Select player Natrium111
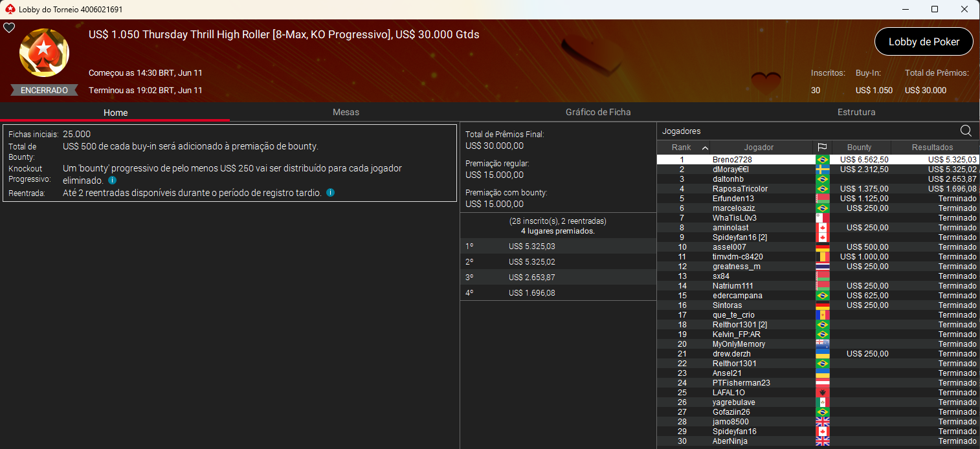Viewport: 980px width, 449px height. [818, 285]
